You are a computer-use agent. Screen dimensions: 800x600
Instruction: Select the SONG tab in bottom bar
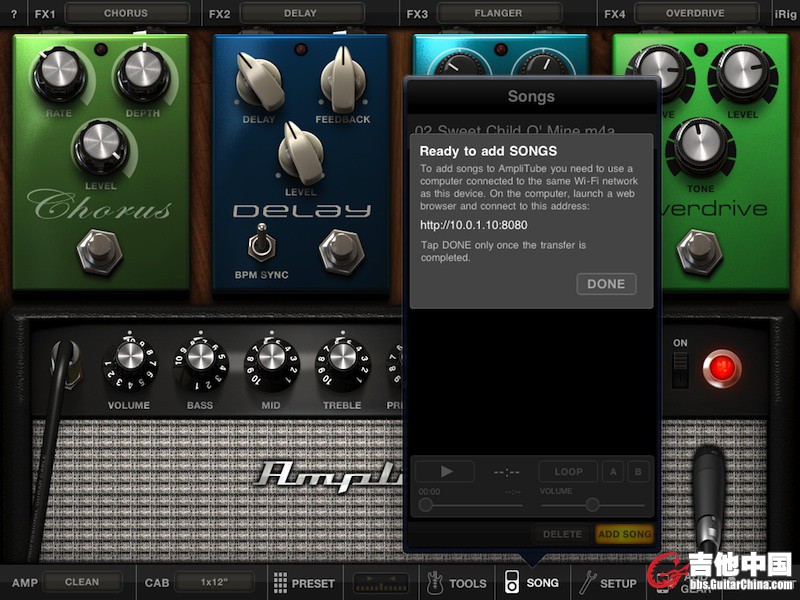(x=532, y=583)
